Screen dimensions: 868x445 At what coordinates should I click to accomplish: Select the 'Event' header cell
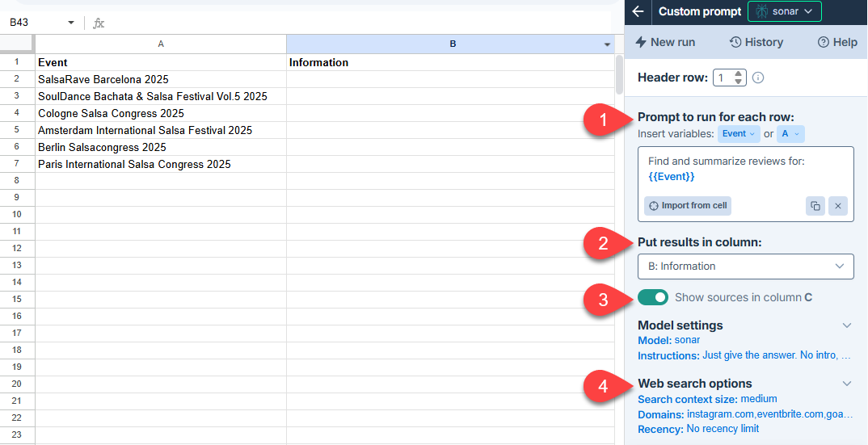[x=161, y=62]
